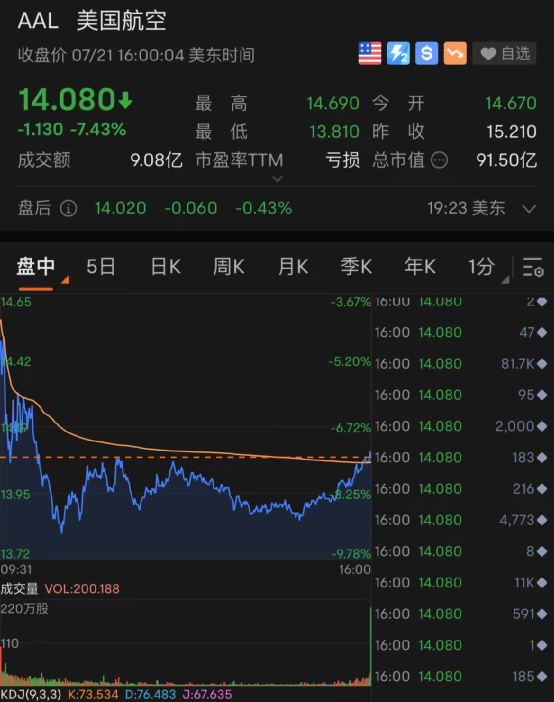Switch to the 季K chart tab
This screenshot has width=554, height=702.
tap(356, 267)
